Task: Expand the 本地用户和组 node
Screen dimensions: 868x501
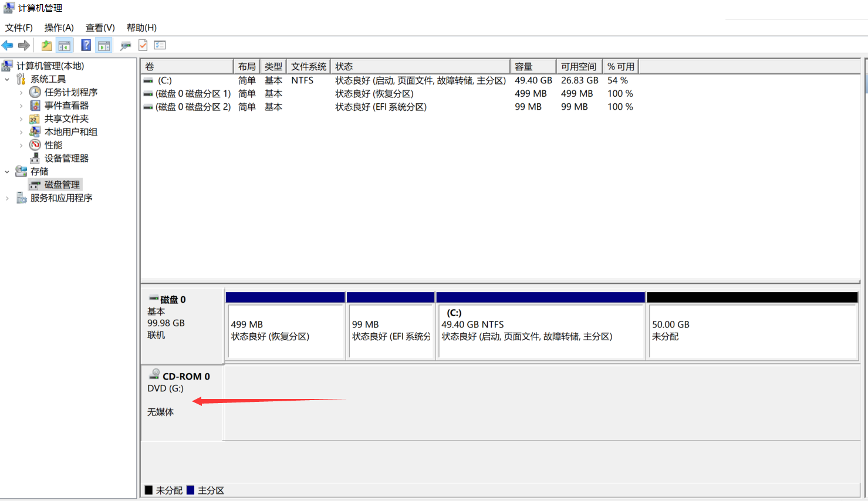Action: pos(21,132)
